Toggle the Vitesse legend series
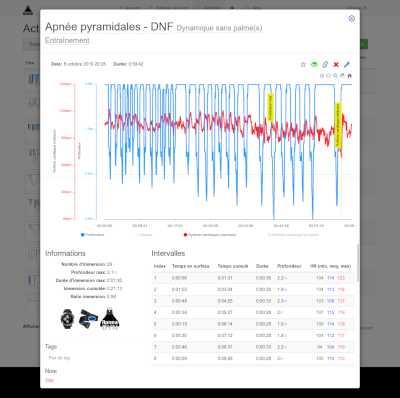This screenshot has height=398, width=400. pyautogui.click(x=144, y=235)
